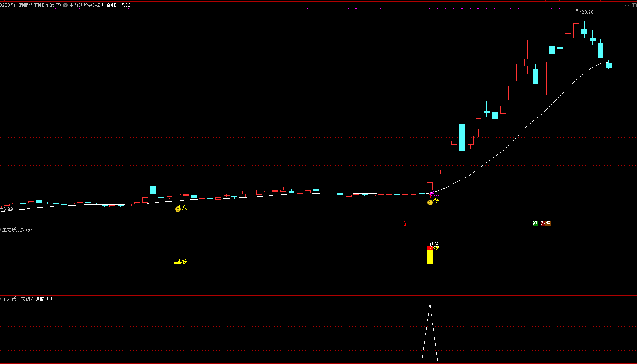Click the white spike peak in bottom panel
This screenshot has width=637, height=364.
(x=430, y=304)
